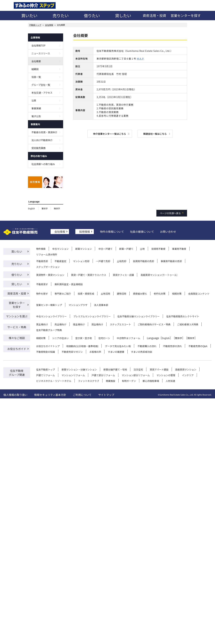
Task: Expand the footer 売りたい category
Action: [x=17, y=264]
